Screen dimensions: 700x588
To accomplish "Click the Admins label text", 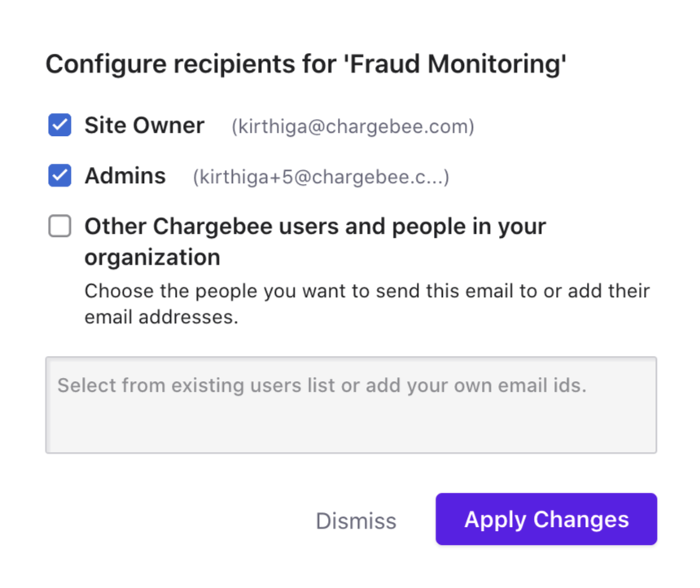I will pyautogui.click(x=125, y=176).
